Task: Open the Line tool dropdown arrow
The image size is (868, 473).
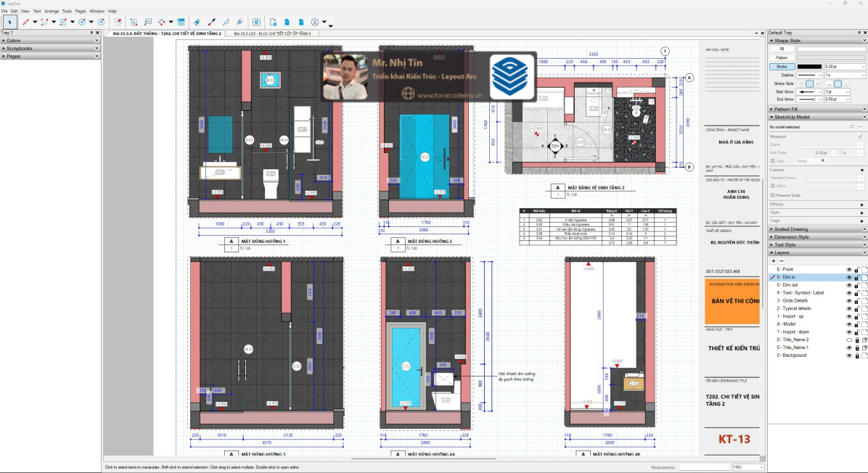Action: pos(35,22)
